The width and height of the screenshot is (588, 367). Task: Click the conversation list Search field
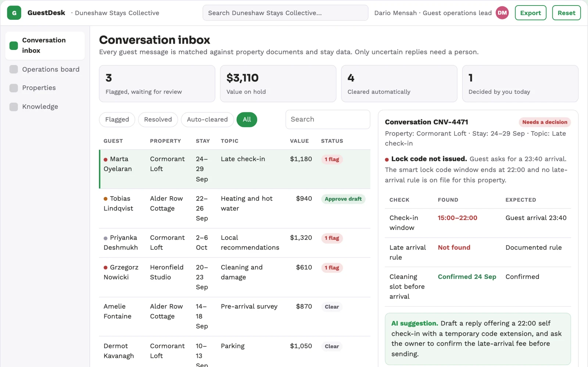click(327, 119)
